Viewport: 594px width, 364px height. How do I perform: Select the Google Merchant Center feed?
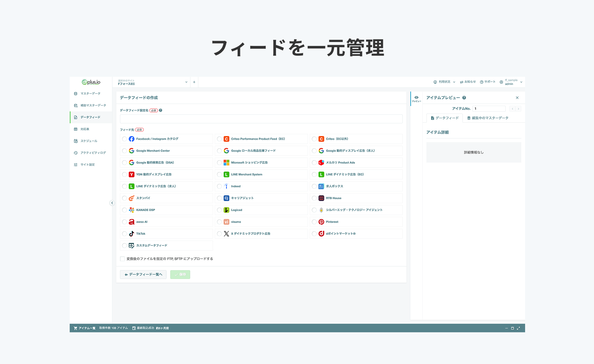click(x=124, y=151)
